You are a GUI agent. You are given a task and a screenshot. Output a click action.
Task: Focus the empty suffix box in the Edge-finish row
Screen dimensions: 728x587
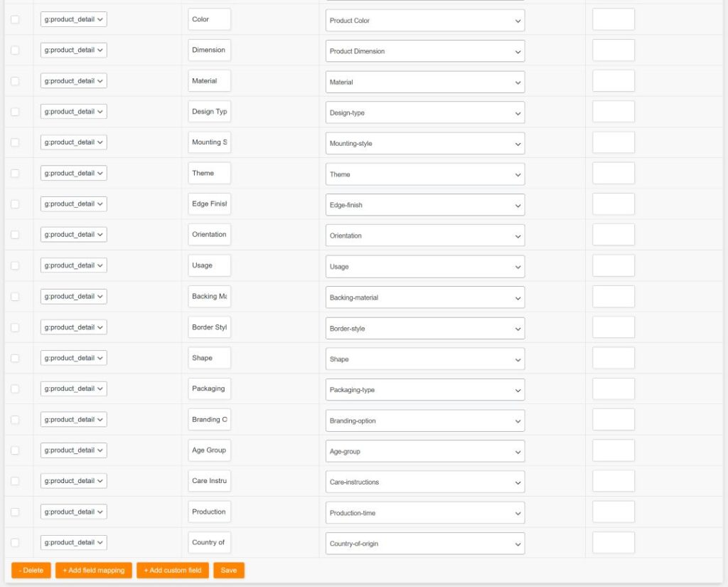614,204
